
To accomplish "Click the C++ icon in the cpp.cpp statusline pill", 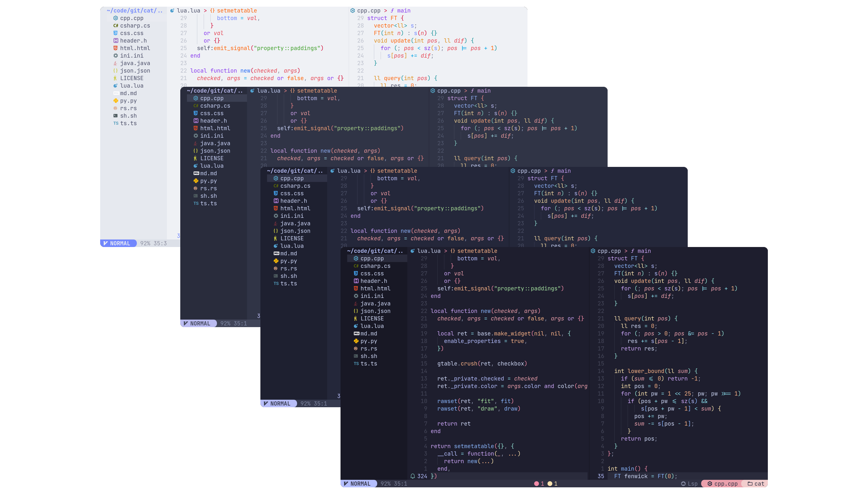I will (710, 483).
